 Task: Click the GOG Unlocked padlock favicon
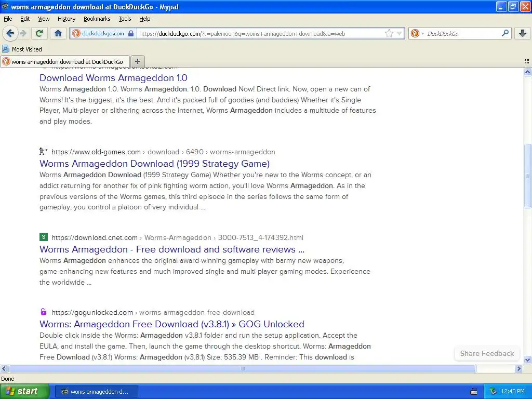tap(44, 312)
